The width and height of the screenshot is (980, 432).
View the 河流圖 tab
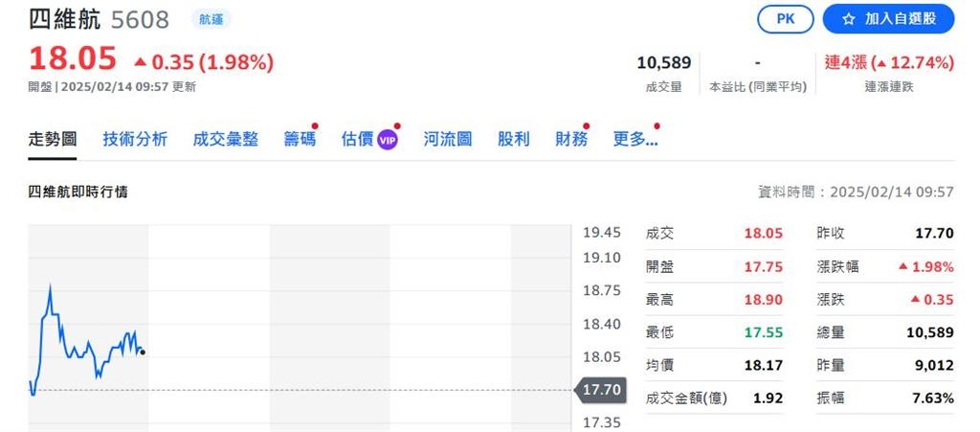point(448,139)
